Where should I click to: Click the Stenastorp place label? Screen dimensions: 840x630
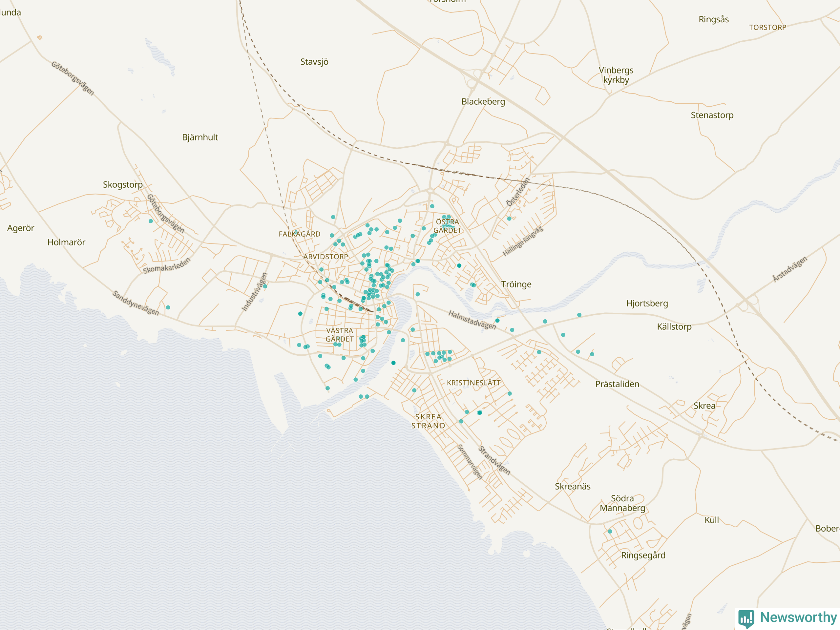pos(712,115)
